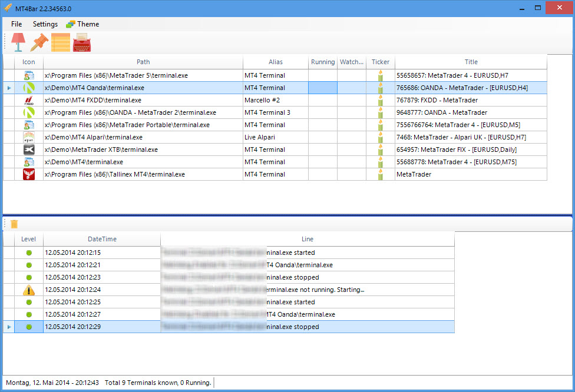This screenshot has height=392, width=575.
Task: Click ticker candle in MetaTrader XTB row
Action: 380,150
